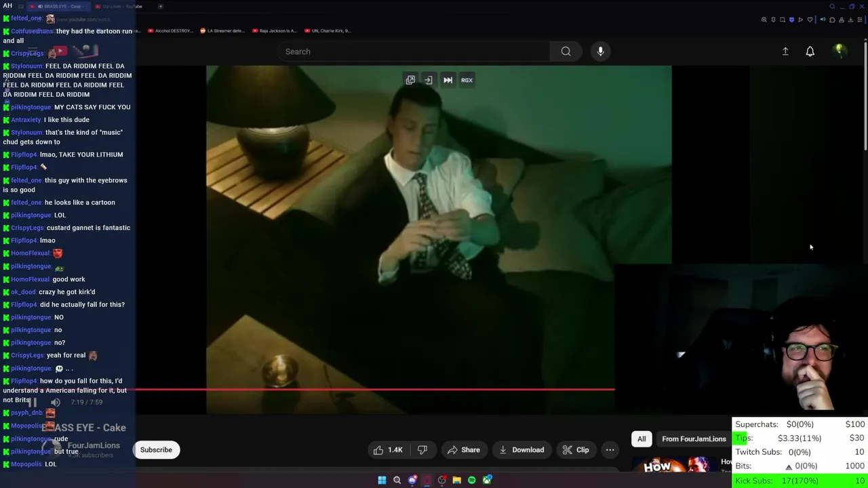Like the video with 1.4K likes
This screenshot has height=488, width=868.
click(x=388, y=450)
